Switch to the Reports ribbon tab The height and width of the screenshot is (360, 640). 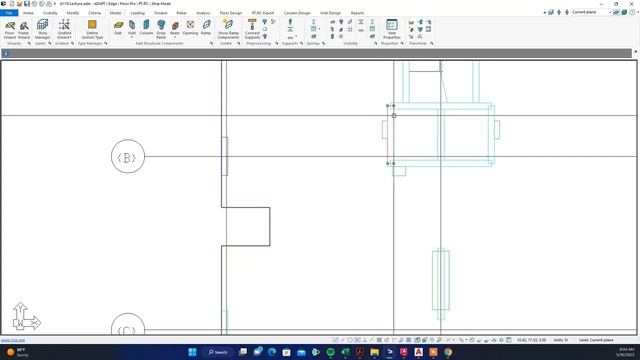coord(357,13)
